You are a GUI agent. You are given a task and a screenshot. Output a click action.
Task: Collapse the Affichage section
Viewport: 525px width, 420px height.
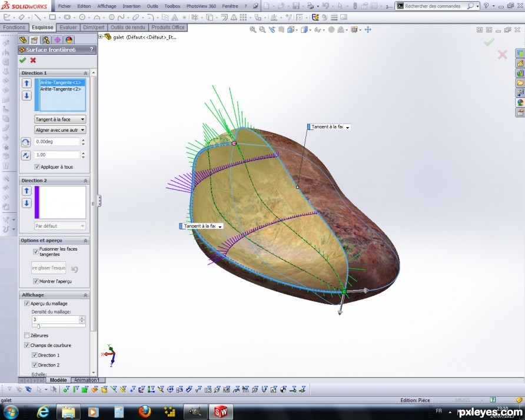(x=85, y=295)
